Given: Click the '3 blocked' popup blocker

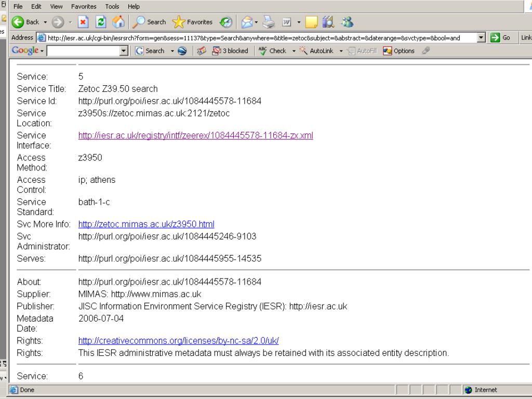Looking at the screenshot, I should (x=230, y=51).
